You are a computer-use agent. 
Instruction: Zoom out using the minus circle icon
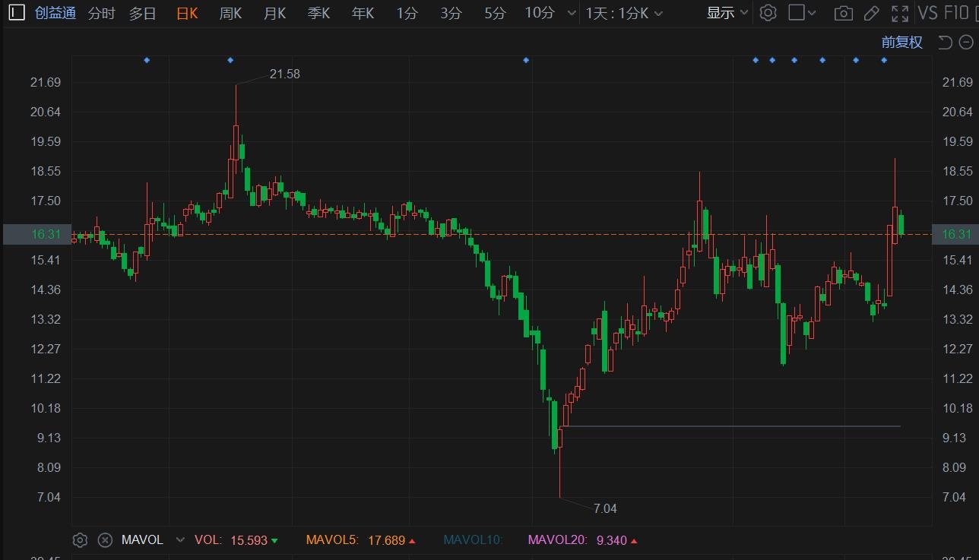[965, 42]
